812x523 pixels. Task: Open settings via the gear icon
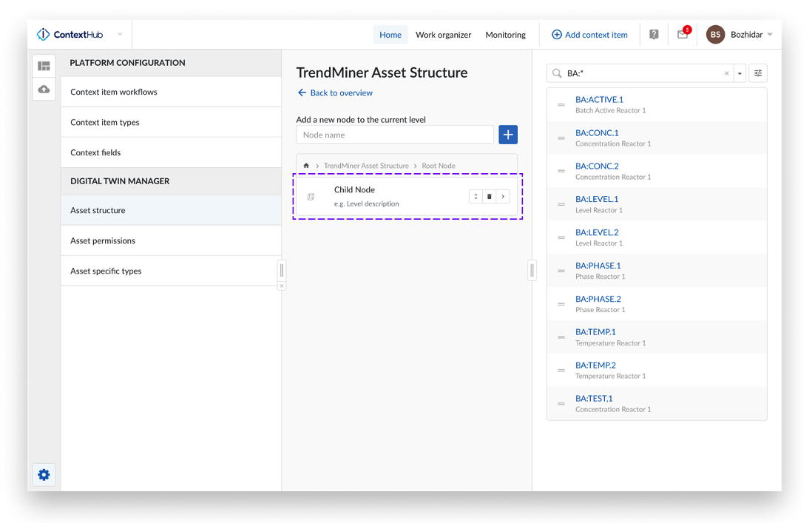tap(44, 475)
